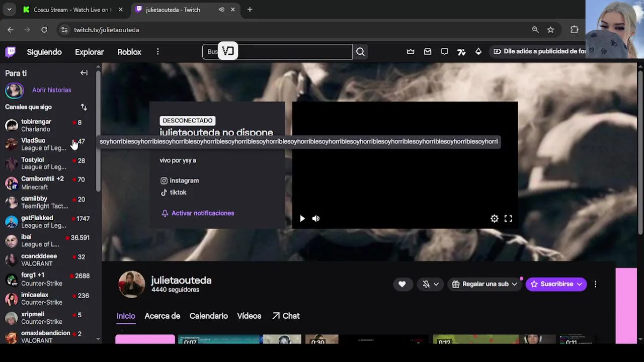This screenshot has height=362, width=644.
Task: Enter fullscreen on the video player
Action: tap(508, 218)
